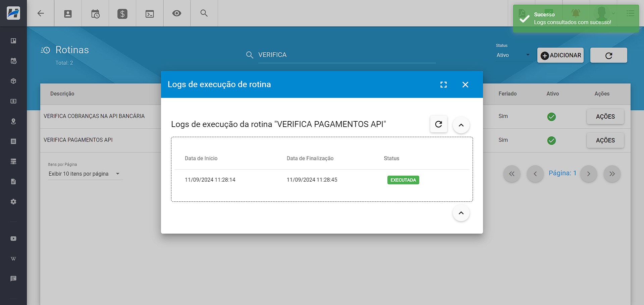644x305 pixels.
Task: Open the cube package icon in left sidebar
Action: (x=13, y=81)
